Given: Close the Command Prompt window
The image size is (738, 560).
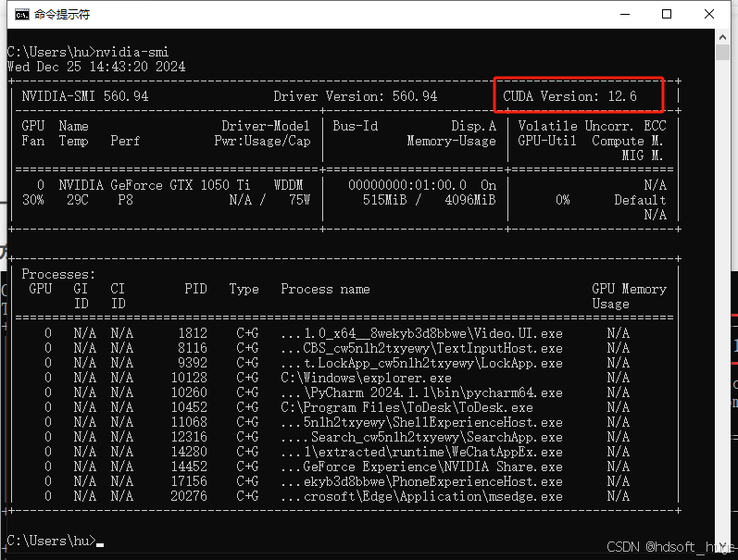Looking at the screenshot, I should 708,14.
